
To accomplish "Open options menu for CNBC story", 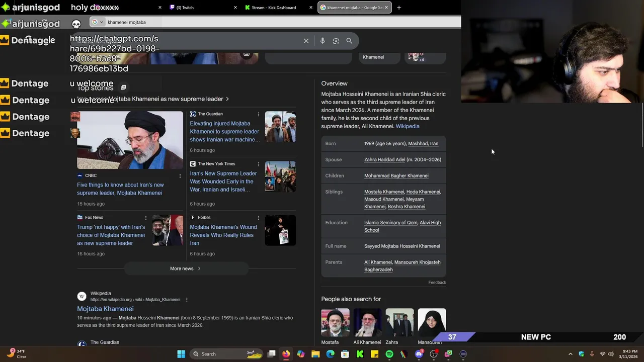I will (180, 176).
